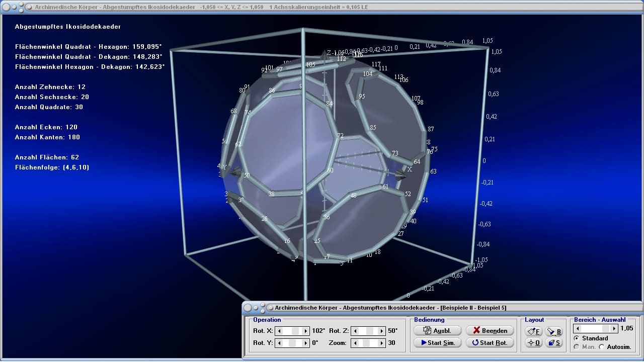This screenshot has height=362, width=644.
Task: Click the 'Anzahl Kanten: 180' text
Action: coord(47,137)
